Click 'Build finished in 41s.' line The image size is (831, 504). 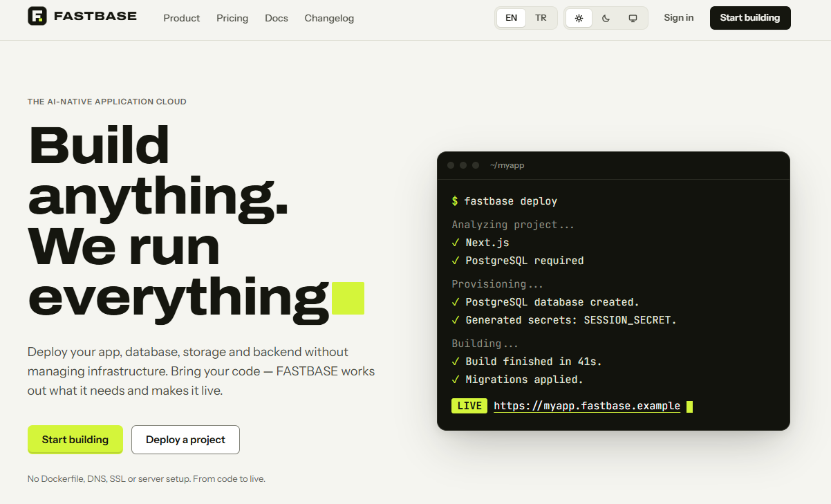(x=527, y=362)
